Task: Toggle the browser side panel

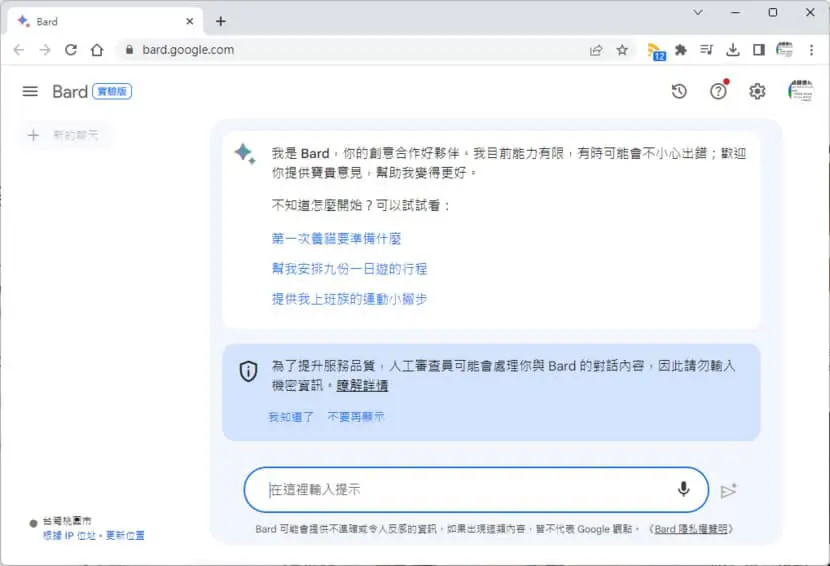Action: 759,50
